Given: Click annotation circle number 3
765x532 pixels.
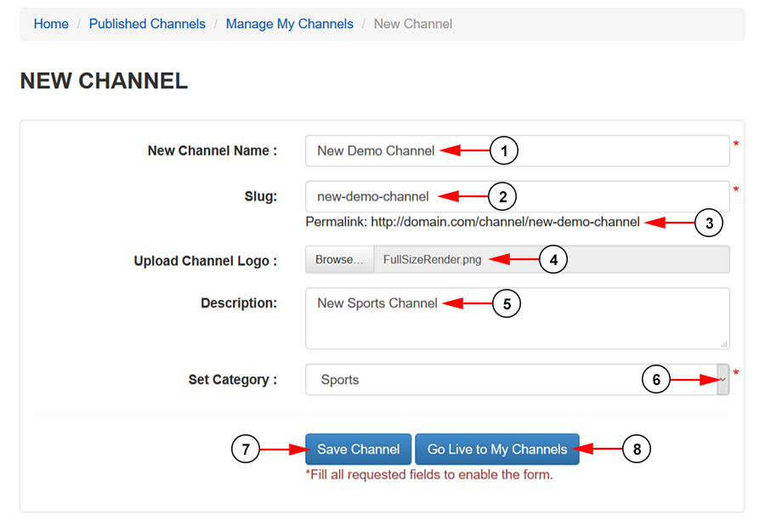Looking at the screenshot, I should (x=709, y=223).
